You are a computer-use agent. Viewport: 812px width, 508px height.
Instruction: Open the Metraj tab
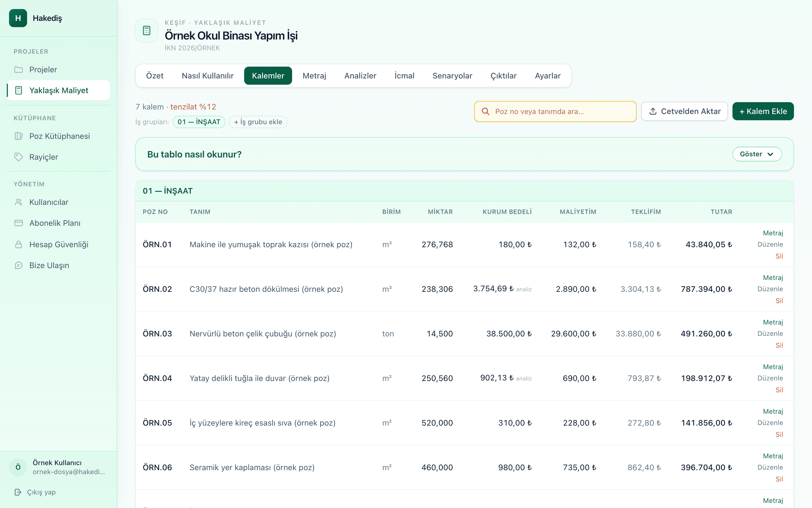(314, 76)
